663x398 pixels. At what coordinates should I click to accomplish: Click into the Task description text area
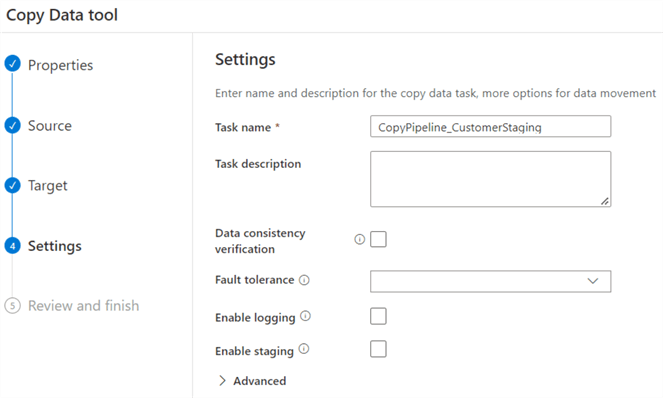[x=490, y=179]
